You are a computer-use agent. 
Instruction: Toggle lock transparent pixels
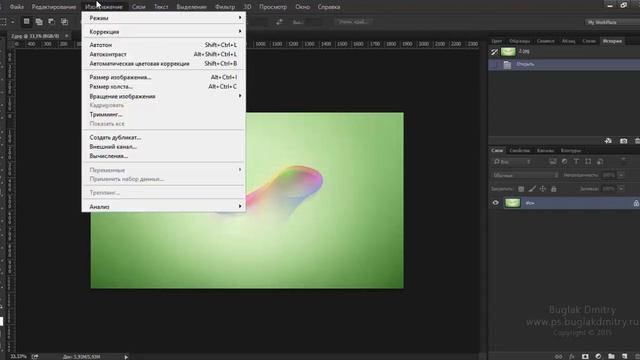521,189
